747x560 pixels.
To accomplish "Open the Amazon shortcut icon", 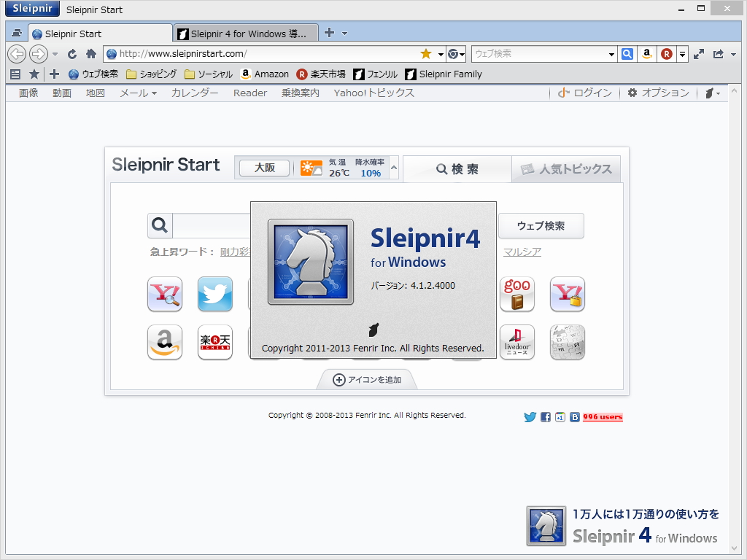I will [164, 343].
